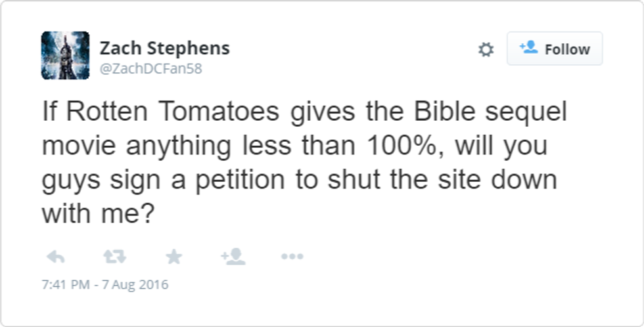Open Zach Stephens' profile picture

(65, 55)
